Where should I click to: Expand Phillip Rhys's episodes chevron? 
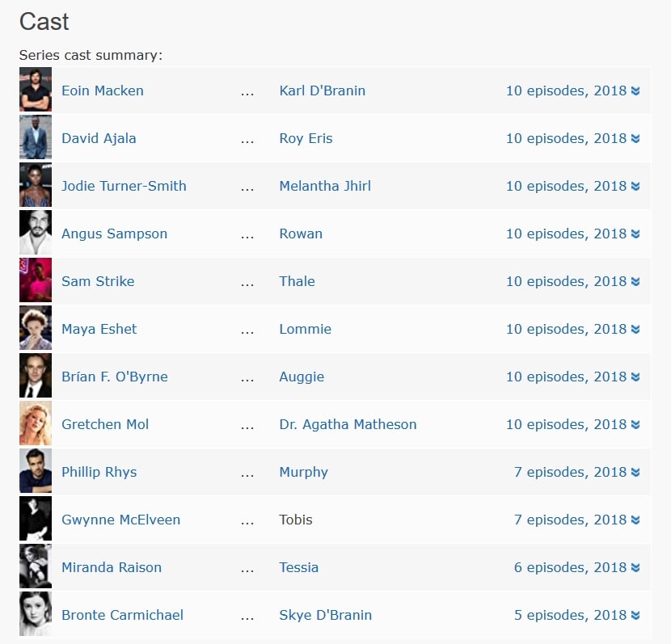pyautogui.click(x=635, y=472)
